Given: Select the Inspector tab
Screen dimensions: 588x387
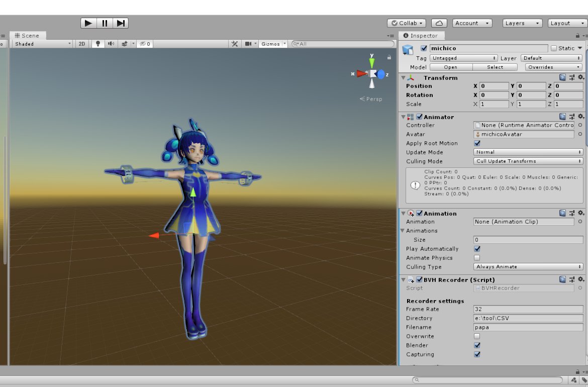Looking at the screenshot, I should tap(421, 35).
